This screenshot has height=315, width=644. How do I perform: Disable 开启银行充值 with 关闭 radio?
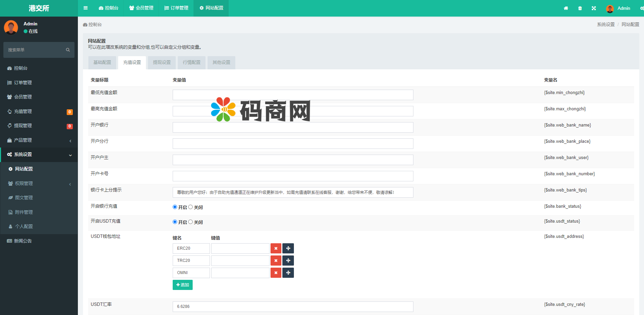point(190,207)
